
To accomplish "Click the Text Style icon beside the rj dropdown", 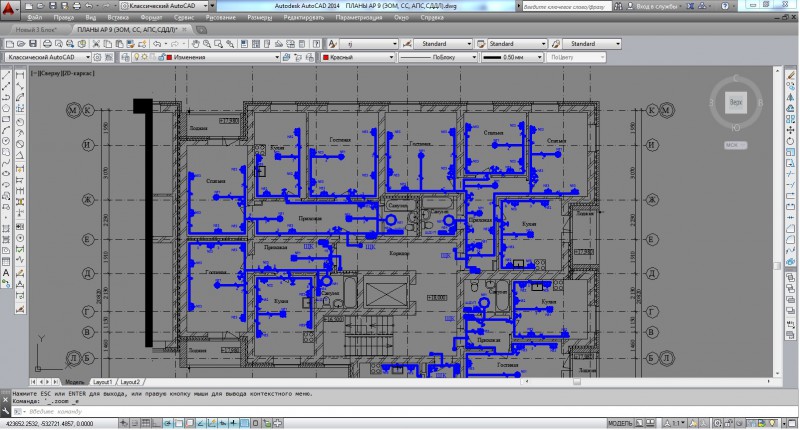I will [332, 44].
